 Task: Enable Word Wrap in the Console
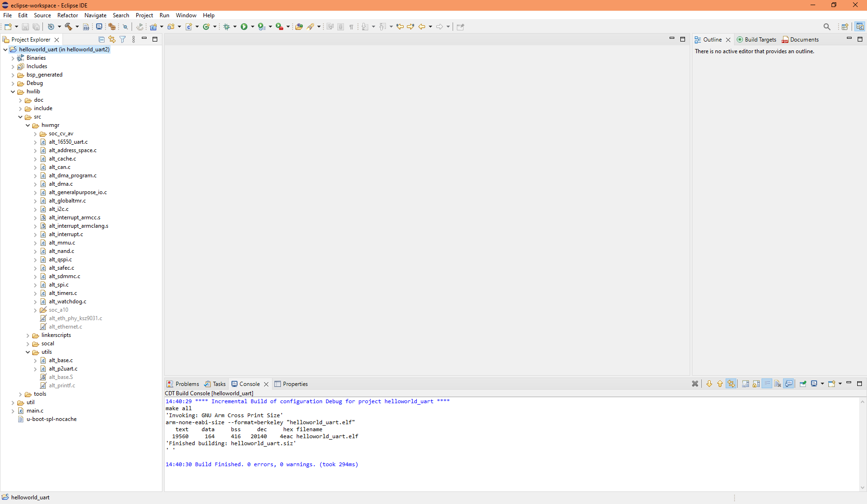pos(767,384)
